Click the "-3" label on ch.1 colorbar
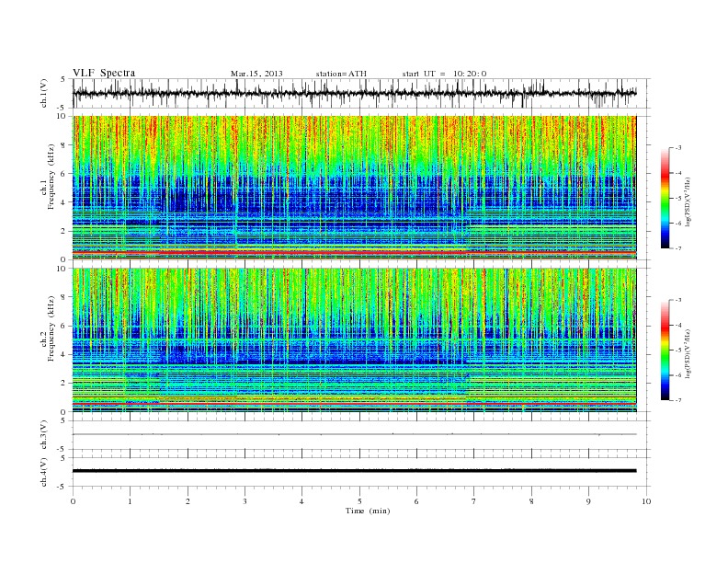Screen dimensions: 728x563 (x=678, y=148)
